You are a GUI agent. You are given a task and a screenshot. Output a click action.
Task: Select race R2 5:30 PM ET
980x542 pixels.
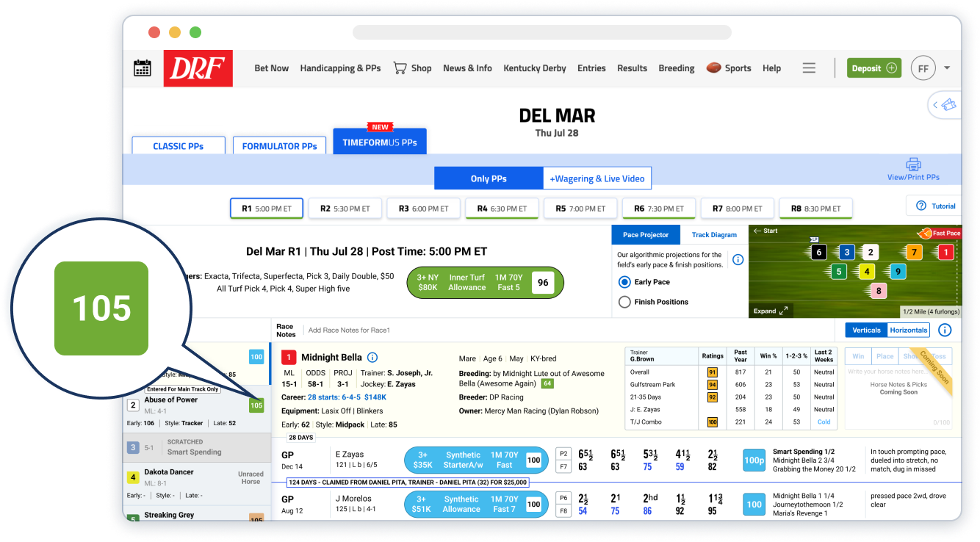345,209
